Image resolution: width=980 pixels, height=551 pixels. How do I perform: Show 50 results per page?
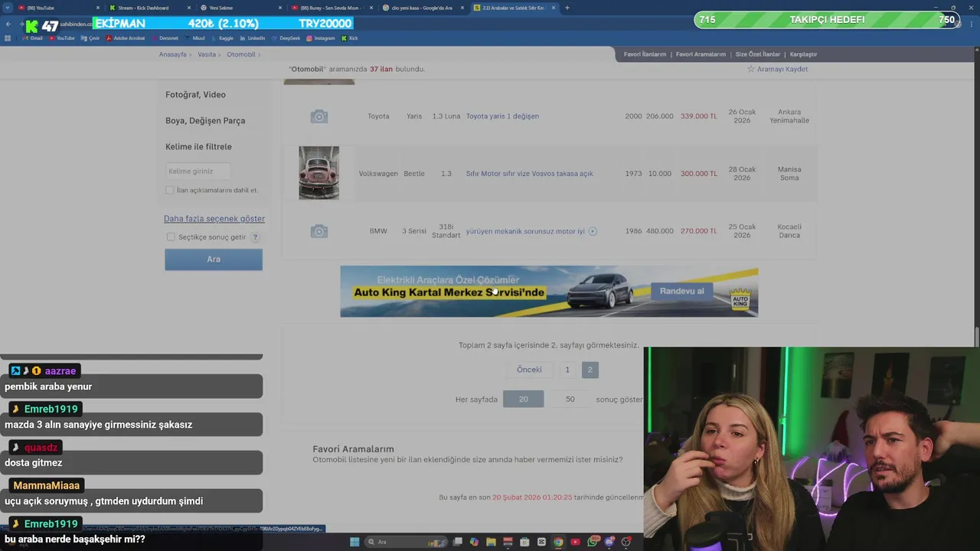[570, 399]
